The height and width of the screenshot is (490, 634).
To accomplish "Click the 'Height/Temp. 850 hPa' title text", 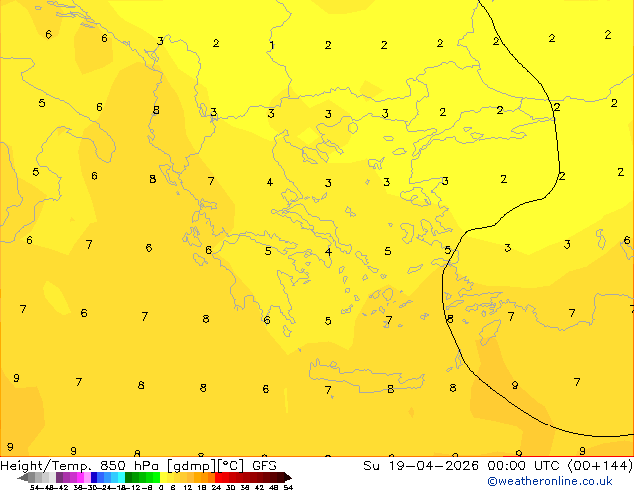I will [79, 466].
